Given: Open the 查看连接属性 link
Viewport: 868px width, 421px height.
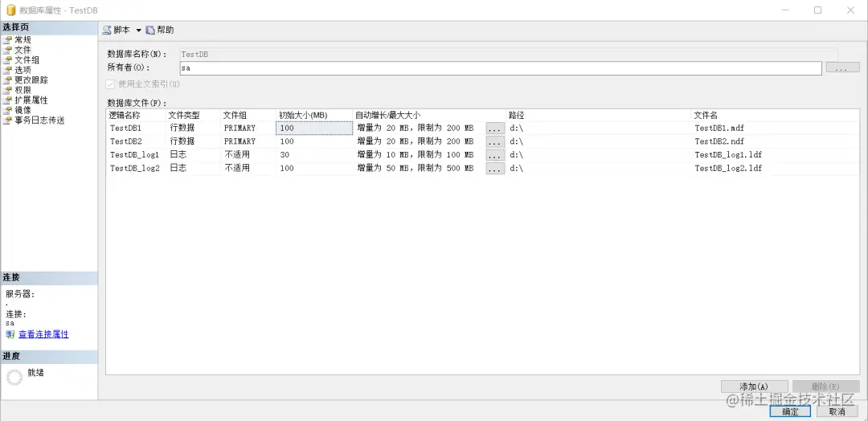Looking at the screenshot, I should point(43,334).
